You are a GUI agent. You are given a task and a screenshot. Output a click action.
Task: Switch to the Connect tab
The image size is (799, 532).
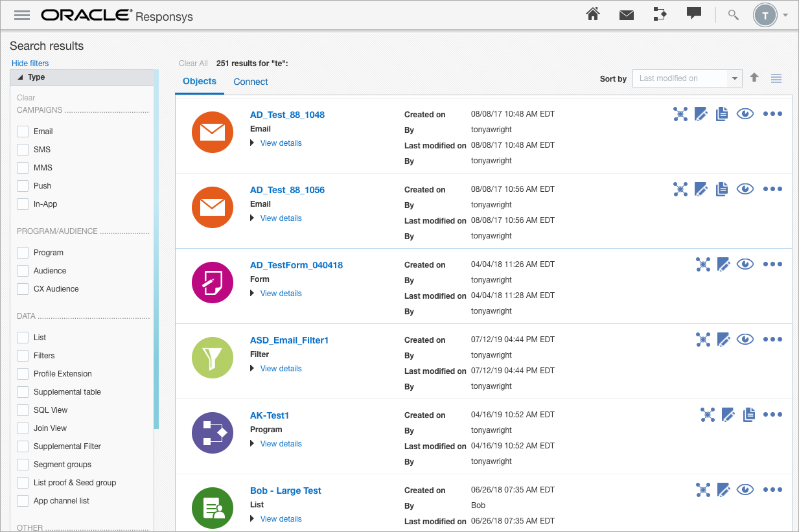[251, 82]
